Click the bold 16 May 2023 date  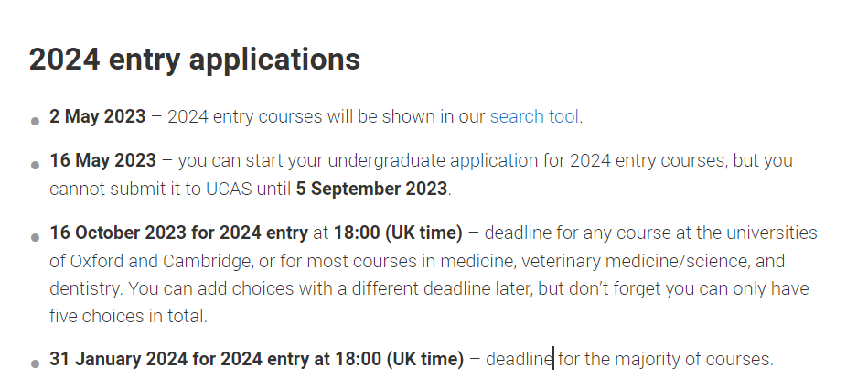pyautogui.click(x=103, y=160)
